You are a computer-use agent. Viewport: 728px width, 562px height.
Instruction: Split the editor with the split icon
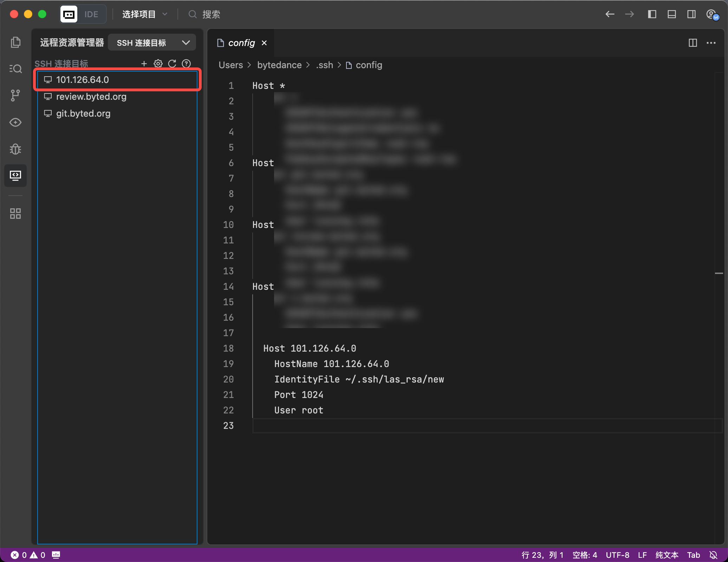pyautogui.click(x=693, y=43)
